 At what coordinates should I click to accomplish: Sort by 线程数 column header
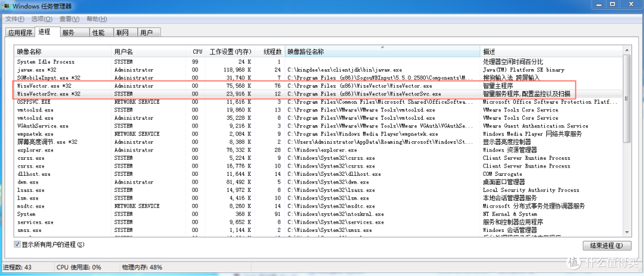click(270, 52)
